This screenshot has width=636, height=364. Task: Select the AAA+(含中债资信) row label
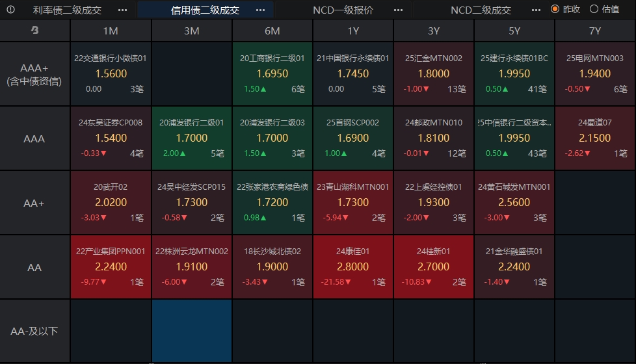34,74
